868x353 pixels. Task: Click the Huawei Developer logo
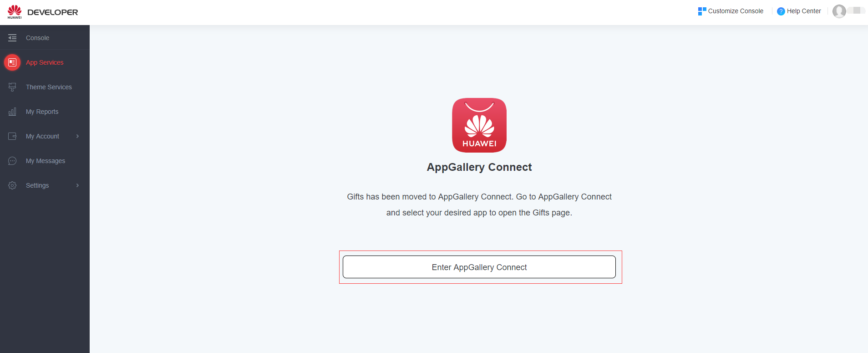pos(42,12)
